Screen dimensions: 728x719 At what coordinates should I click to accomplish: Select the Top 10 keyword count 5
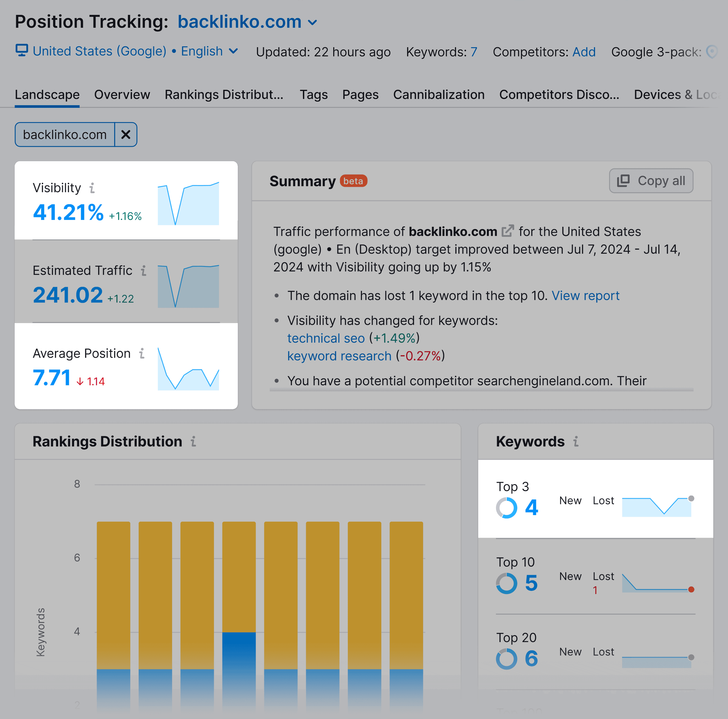[531, 583]
